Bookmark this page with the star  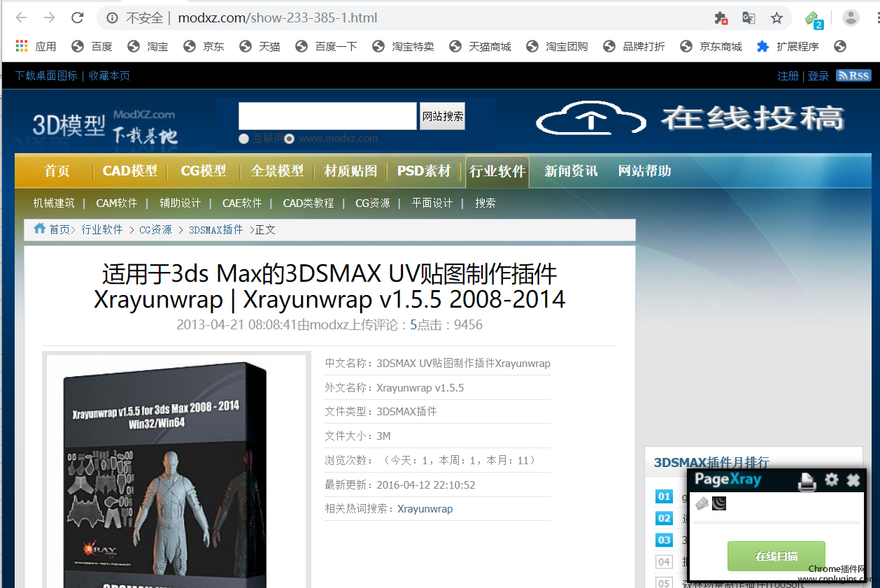776,18
